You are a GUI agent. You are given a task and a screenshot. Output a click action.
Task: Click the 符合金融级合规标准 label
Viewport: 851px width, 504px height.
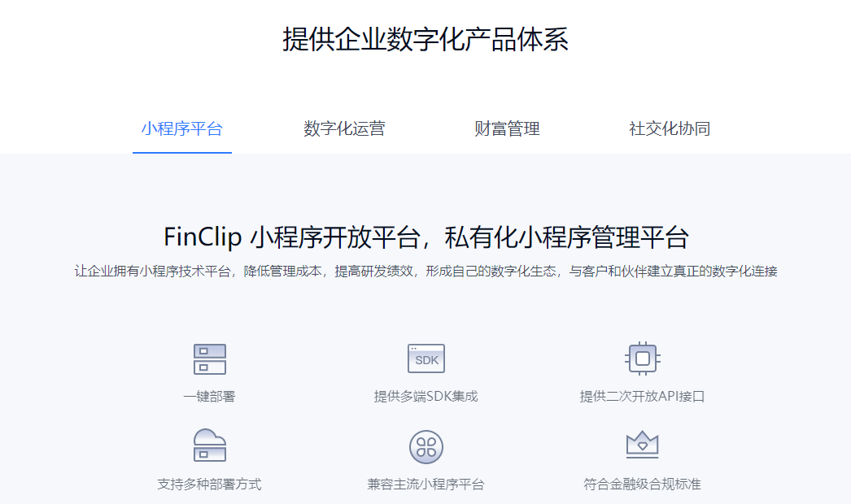click(642, 484)
